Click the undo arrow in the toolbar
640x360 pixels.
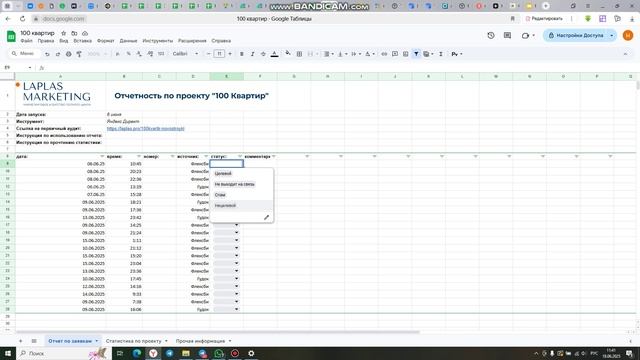click(47, 54)
